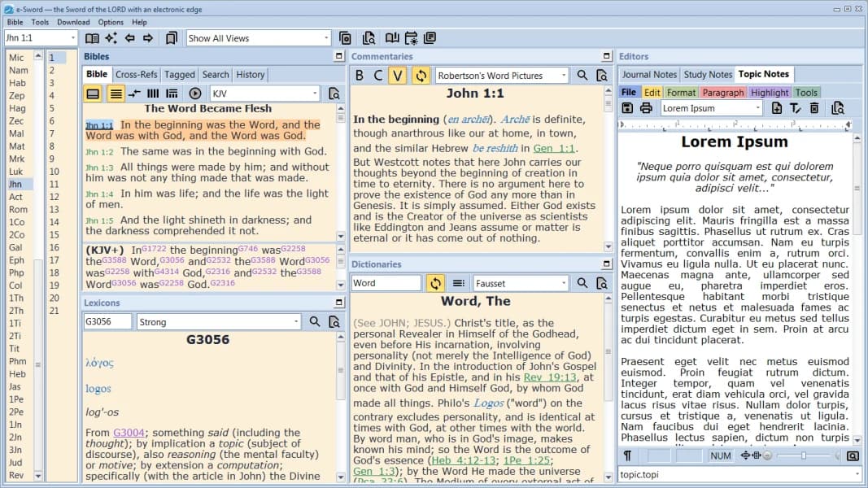
Task: Click magnifier icon in Lexicons toolbar
Action: [315, 321]
